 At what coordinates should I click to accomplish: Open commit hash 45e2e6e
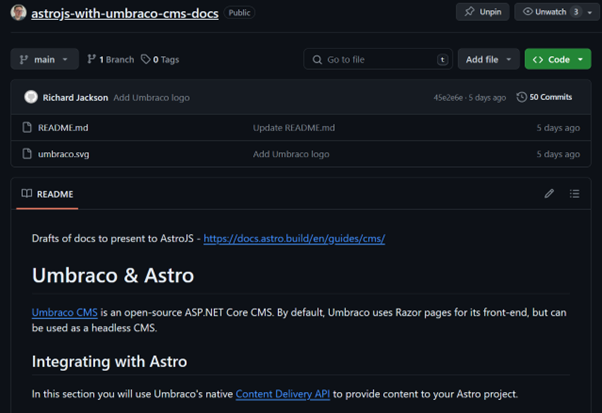point(448,98)
